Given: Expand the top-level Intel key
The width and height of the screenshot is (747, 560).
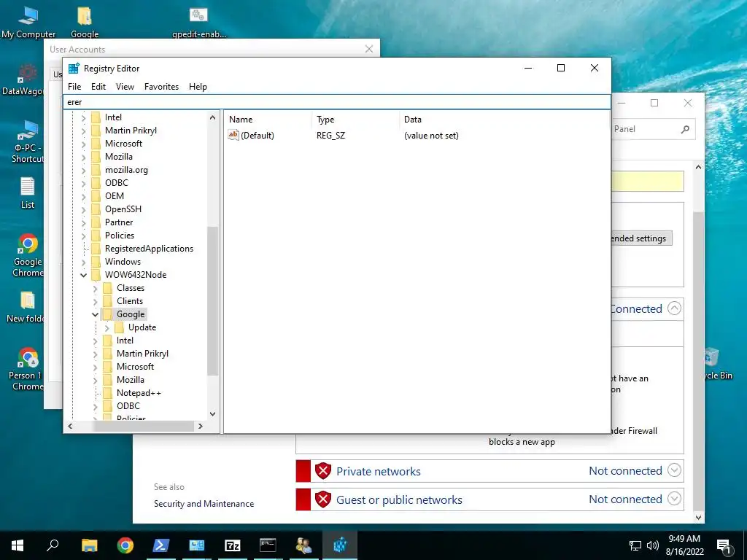Looking at the screenshot, I should coord(83,117).
